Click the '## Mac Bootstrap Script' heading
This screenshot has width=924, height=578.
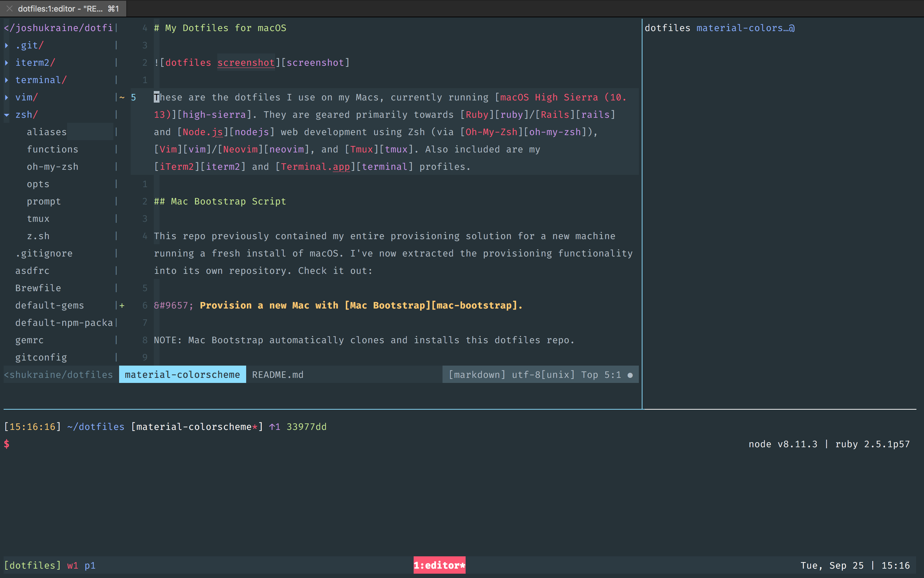click(220, 202)
